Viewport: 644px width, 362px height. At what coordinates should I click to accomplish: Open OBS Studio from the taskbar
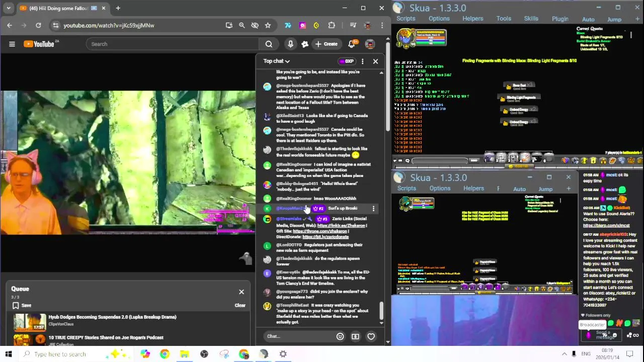point(204,354)
